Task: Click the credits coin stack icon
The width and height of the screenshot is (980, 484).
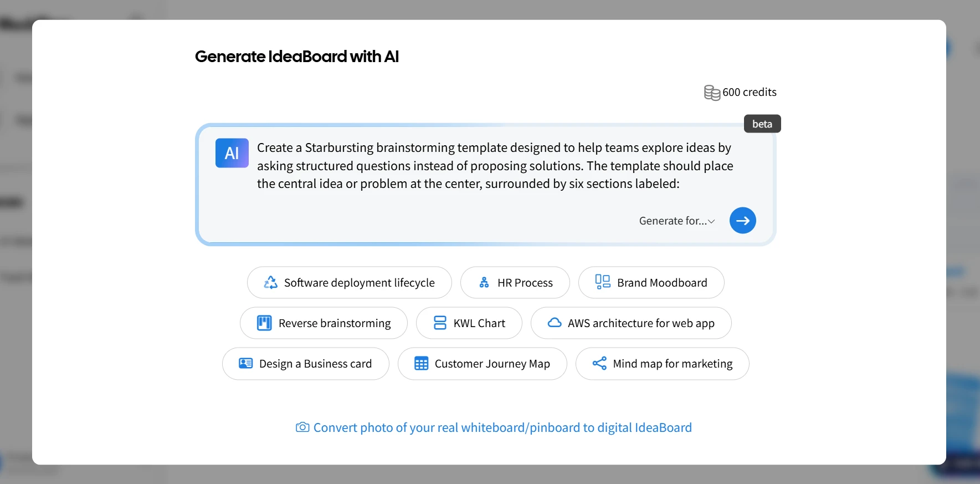Action: [x=711, y=93]
